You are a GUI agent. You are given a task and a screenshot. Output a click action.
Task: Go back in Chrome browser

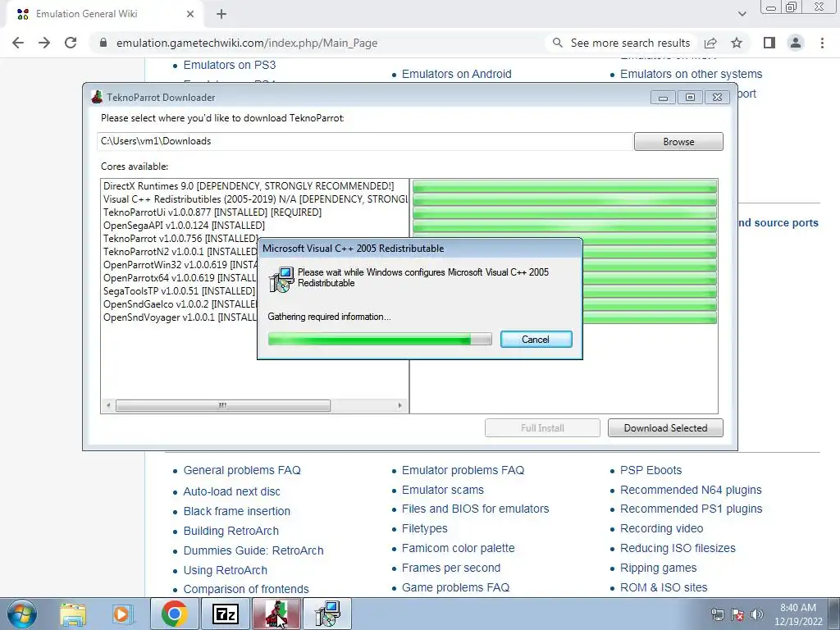[18, 43]
